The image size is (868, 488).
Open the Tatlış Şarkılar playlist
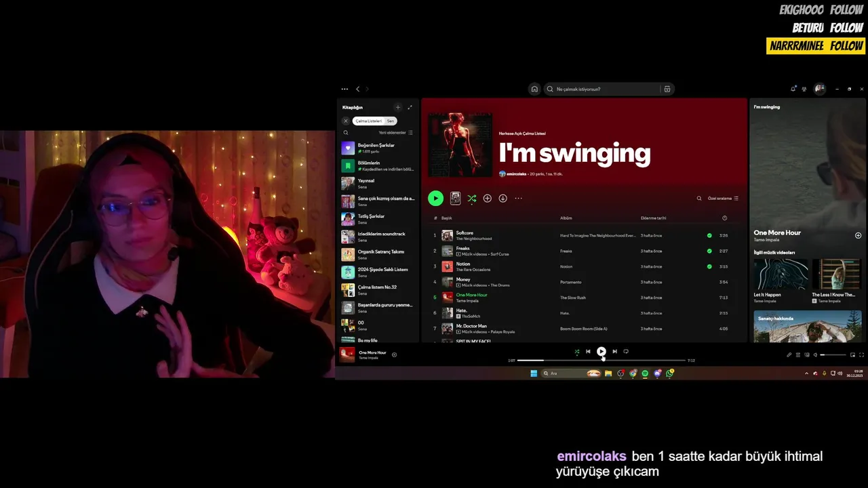pos(378,219)
